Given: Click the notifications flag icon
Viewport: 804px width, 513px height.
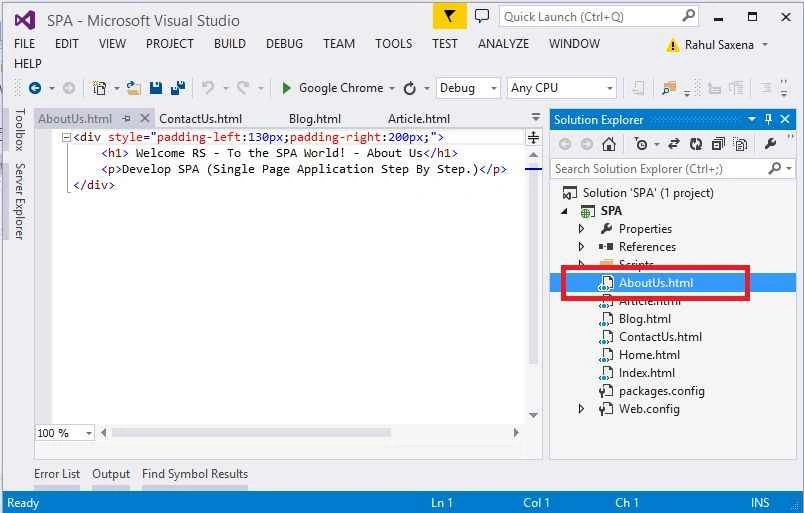Looking at the screenshot, I should click(x=450, y=16).
